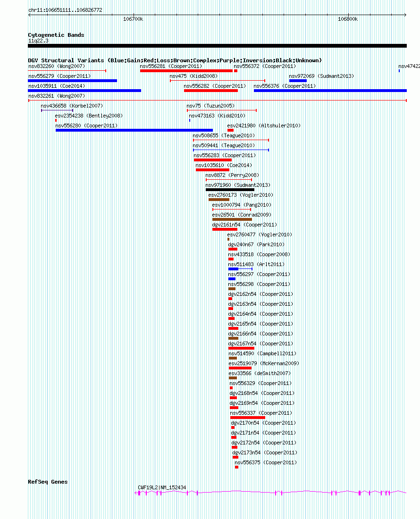Click the nsv832260 (Wong2007) variant label
This screenshot has height=519, width=420.
(x=57, y=66)
